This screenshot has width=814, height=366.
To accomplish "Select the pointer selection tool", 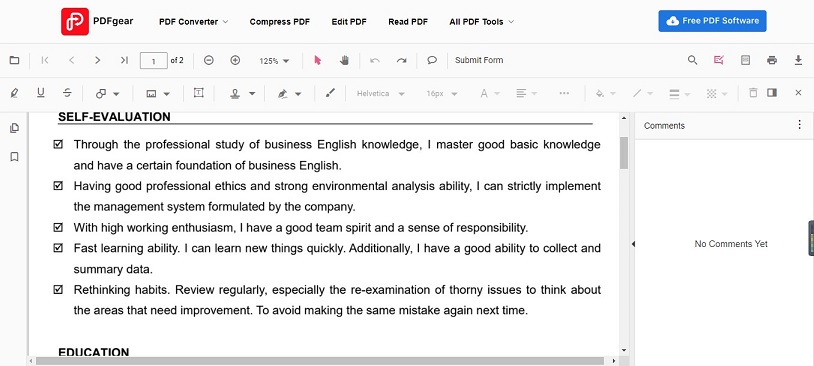I will coord(318,60).
